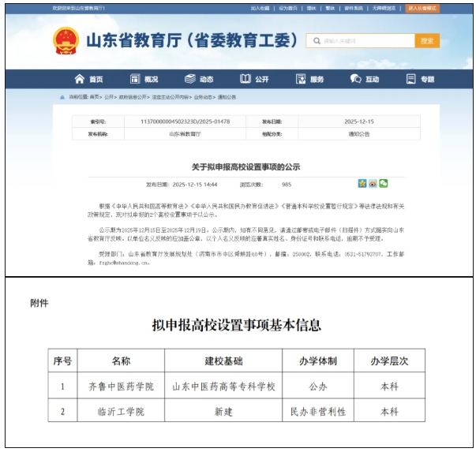Click the 公办 table cell
The image size is (476, 452).
click(318, 387)
